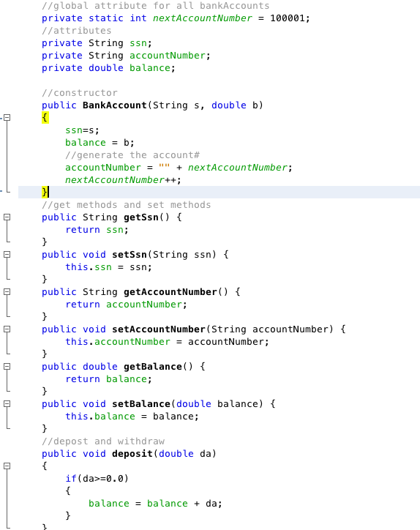This screenshot has width=420, height=530.
Task: Click the '//generate the account#' comment
Action: click(x=132, y=155)
